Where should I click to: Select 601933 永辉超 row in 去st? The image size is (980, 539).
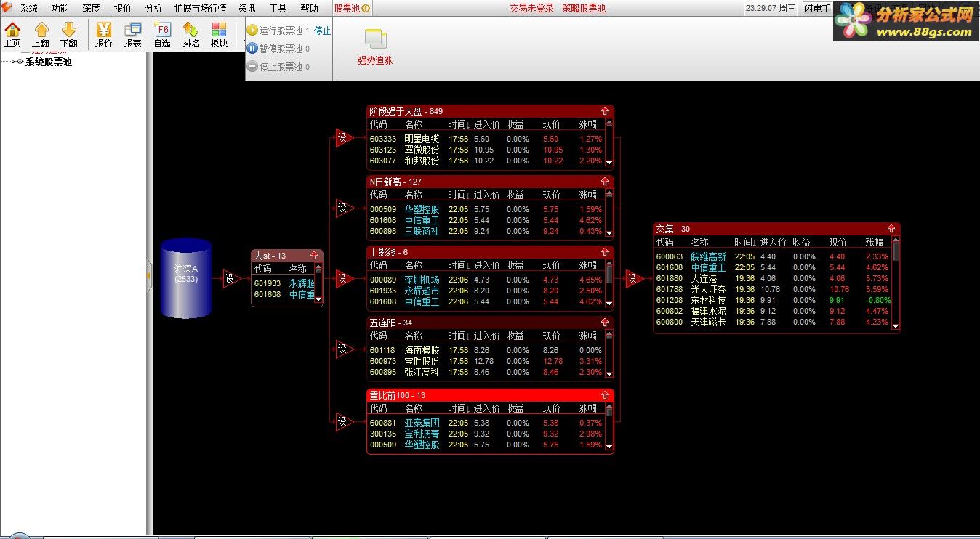pyautogui.click(x=284, y=283)
